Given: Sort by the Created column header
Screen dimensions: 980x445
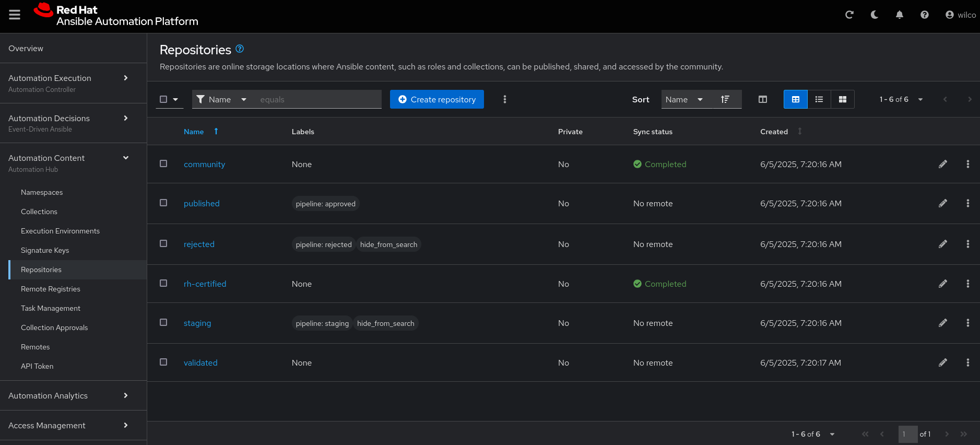Looking at the screenshot, I should (x=781, y=132).
